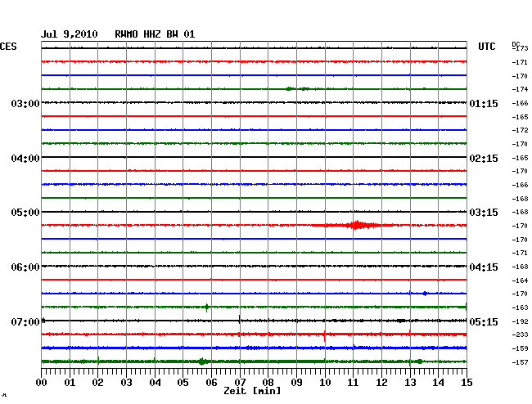Click minute 08 on the time axis

click(268, 382)
